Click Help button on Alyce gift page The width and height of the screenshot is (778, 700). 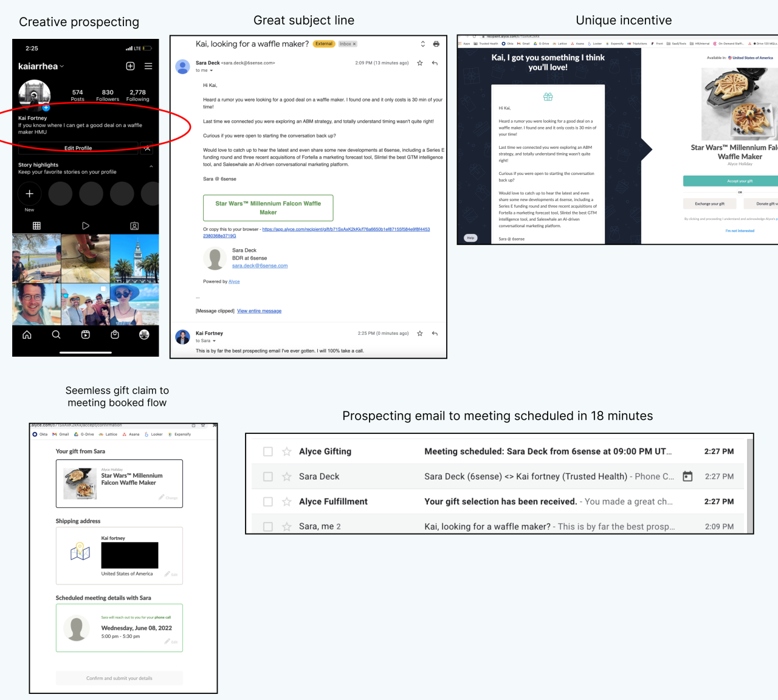(470, 238)
